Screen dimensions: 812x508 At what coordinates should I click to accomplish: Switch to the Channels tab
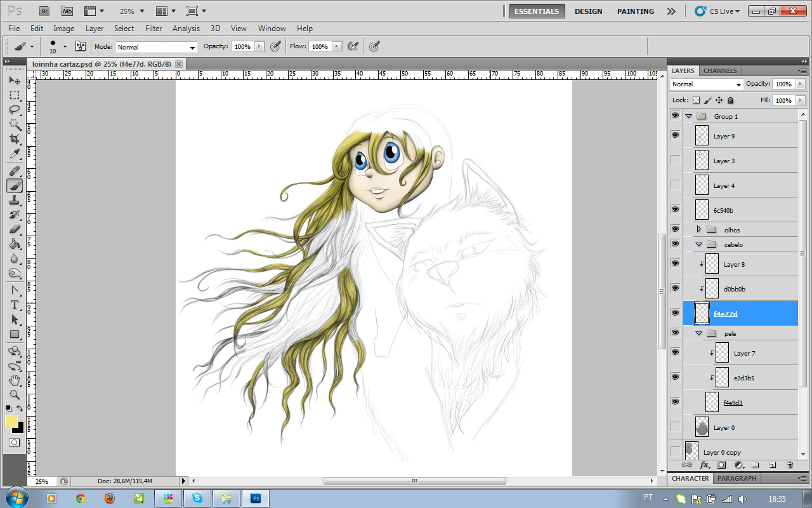pyautogui.click(x=720, y=70)
